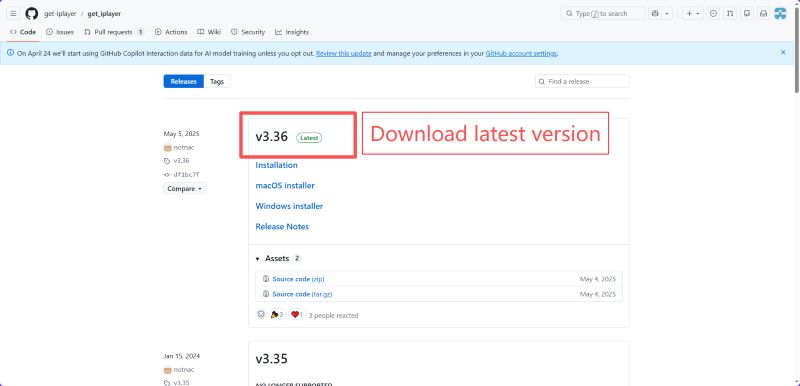Open the user avatar menu
The width and height of the screenshot is (800, 386).
[780, 14]
